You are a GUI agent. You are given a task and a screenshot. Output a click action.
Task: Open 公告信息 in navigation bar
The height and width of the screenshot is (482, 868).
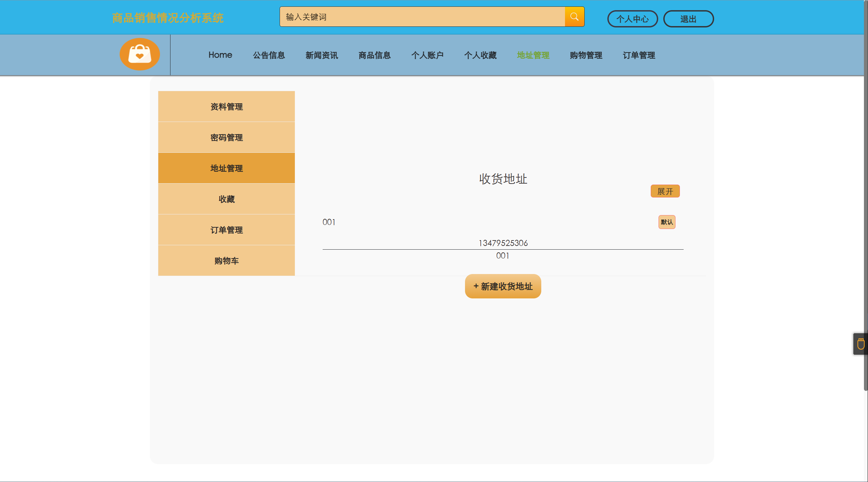[x=269, y=55]
